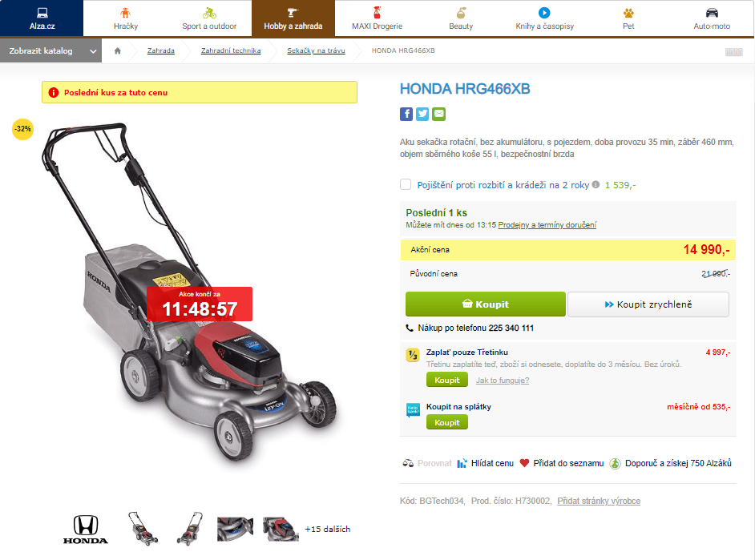This screenshot has height=560, width=755.
Task: Share product on Facebook icon
Action: [406, 114]
